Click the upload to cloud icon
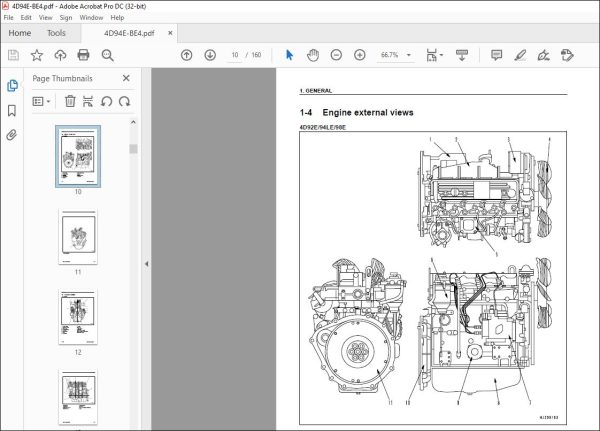Viewport: 600px width, 431px height. tap(60, 55)
